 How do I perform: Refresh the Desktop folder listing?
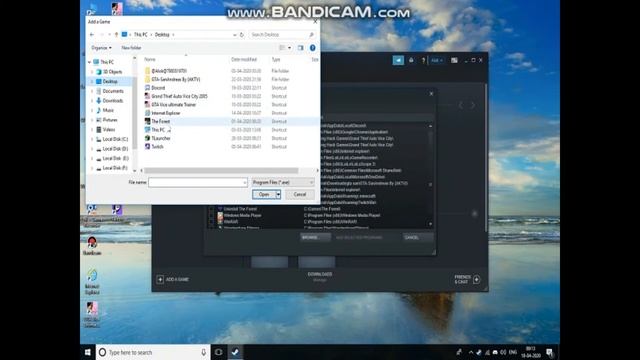[x=242, y=35]
